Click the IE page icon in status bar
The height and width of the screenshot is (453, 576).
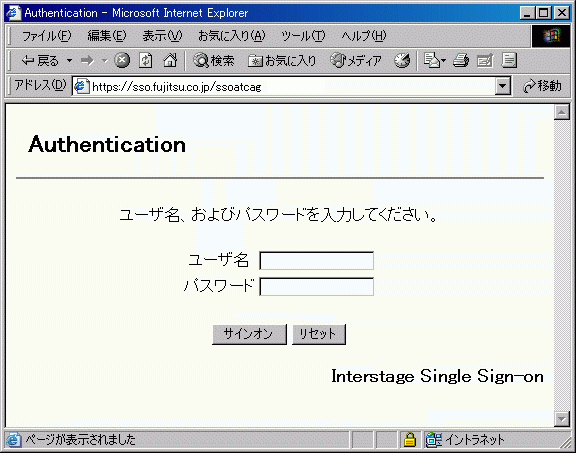[13, 440]
